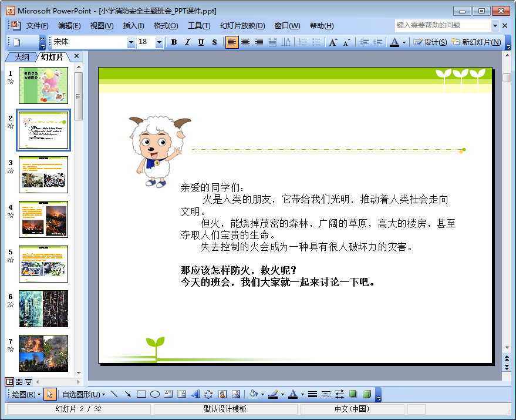Toggle Bold formatting

(x=174, y=42)
